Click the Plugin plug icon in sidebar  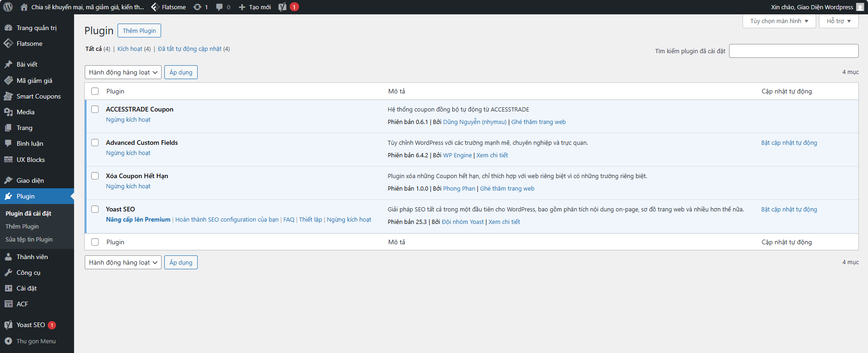(x=8, y=196)
